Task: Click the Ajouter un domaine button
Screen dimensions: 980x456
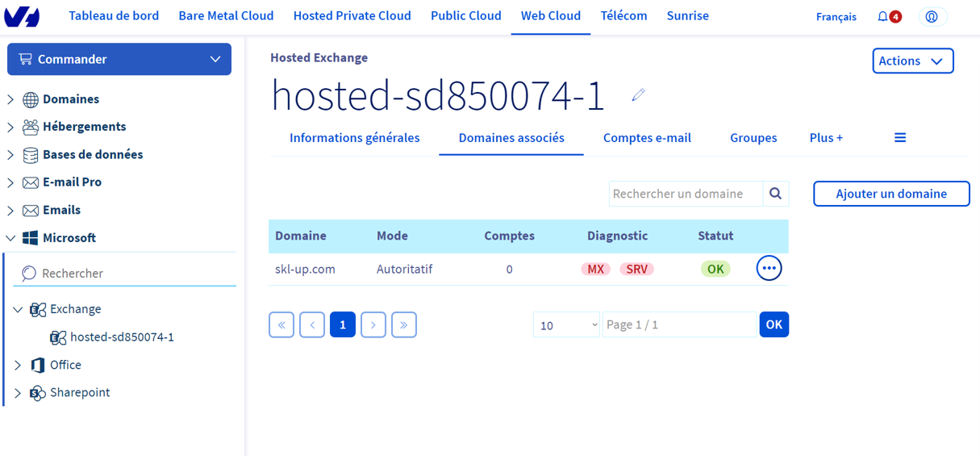Action: pos(891,194)
